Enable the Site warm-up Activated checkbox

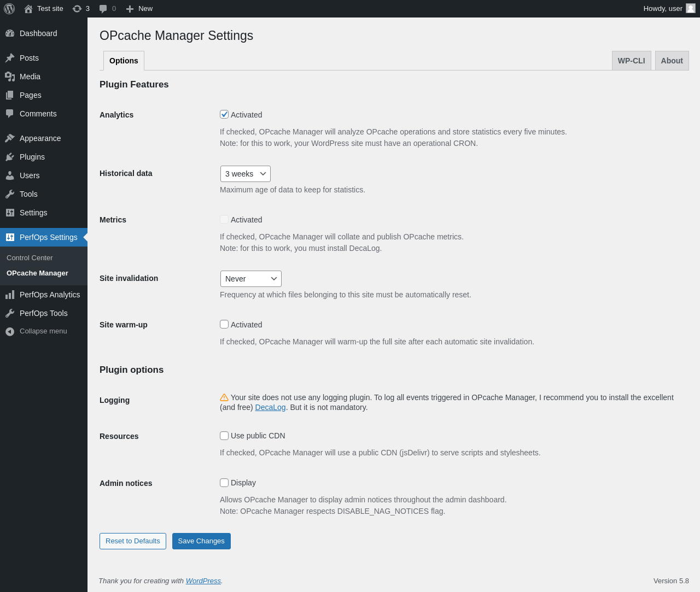224,324
